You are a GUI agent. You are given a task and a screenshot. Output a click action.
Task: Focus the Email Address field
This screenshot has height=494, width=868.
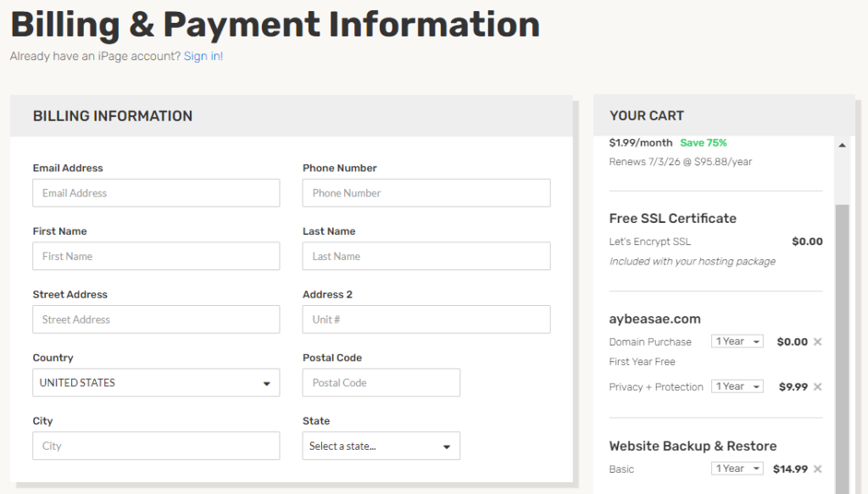click(156, 193)
